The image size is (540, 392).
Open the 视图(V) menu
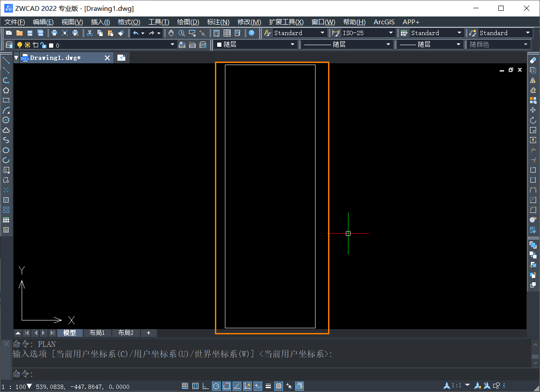(x=72, y=22)
